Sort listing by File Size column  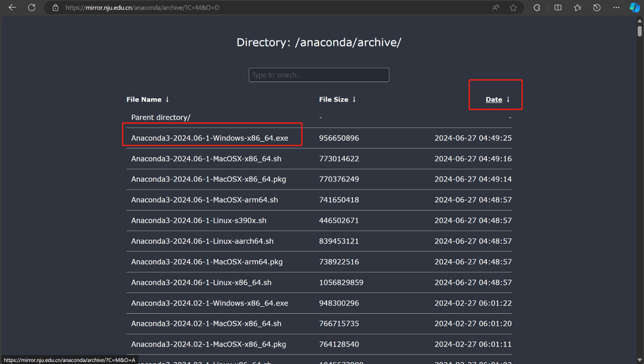click(333, 99)
